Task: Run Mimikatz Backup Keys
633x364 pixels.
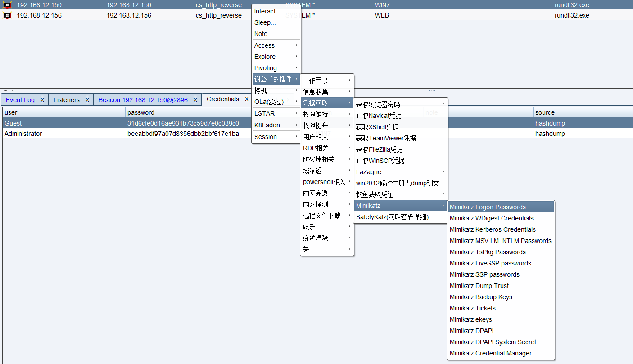Action: point(501,297)
